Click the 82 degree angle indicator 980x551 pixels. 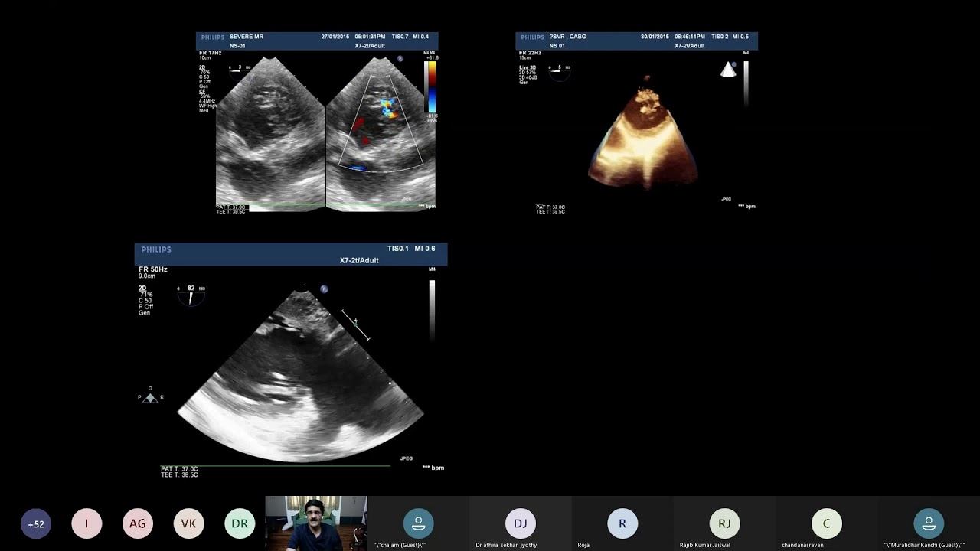tap(191, 294)
